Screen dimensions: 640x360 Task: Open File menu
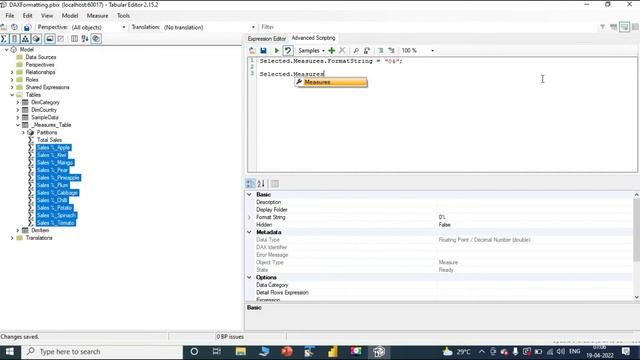tap(10, 16)
